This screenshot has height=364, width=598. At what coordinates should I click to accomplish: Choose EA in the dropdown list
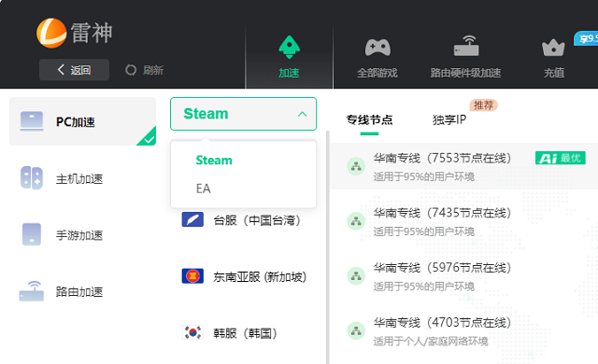pyautogui.click(x=204, y=189)
